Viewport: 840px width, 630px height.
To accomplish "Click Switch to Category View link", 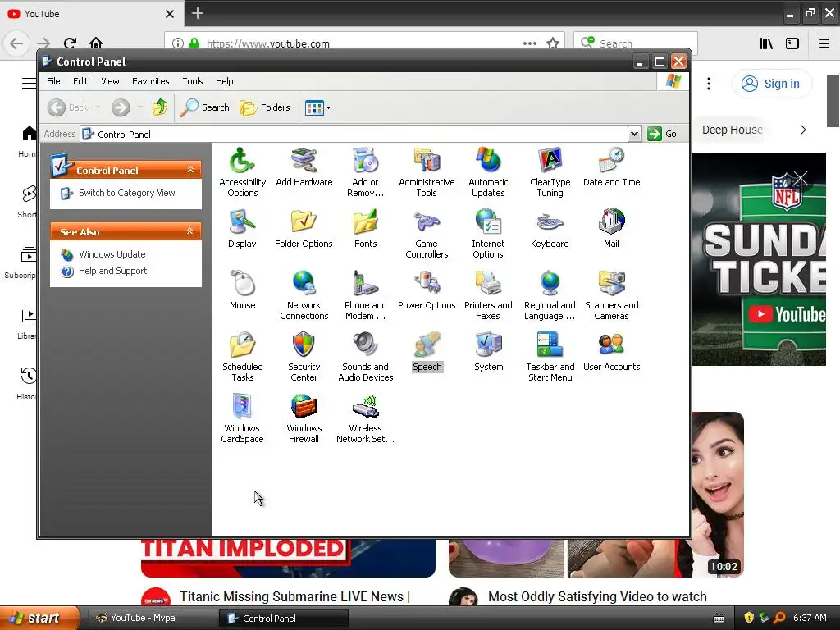I will [x=127, y=193].
